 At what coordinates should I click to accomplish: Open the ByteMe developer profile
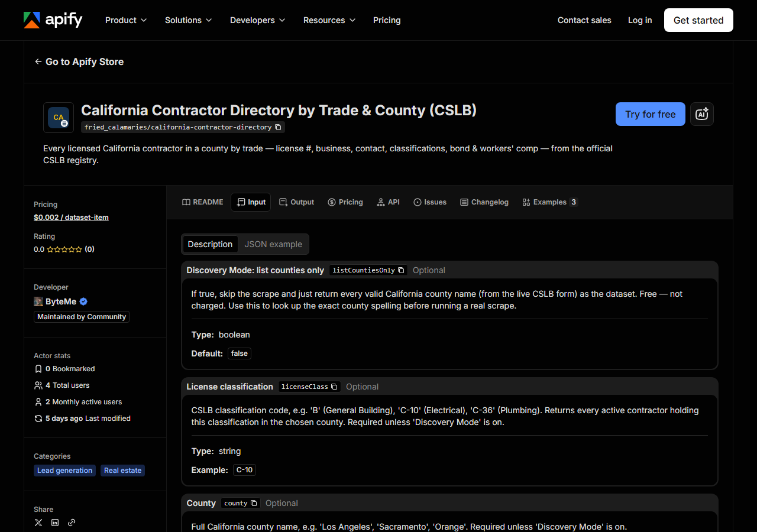61,301
